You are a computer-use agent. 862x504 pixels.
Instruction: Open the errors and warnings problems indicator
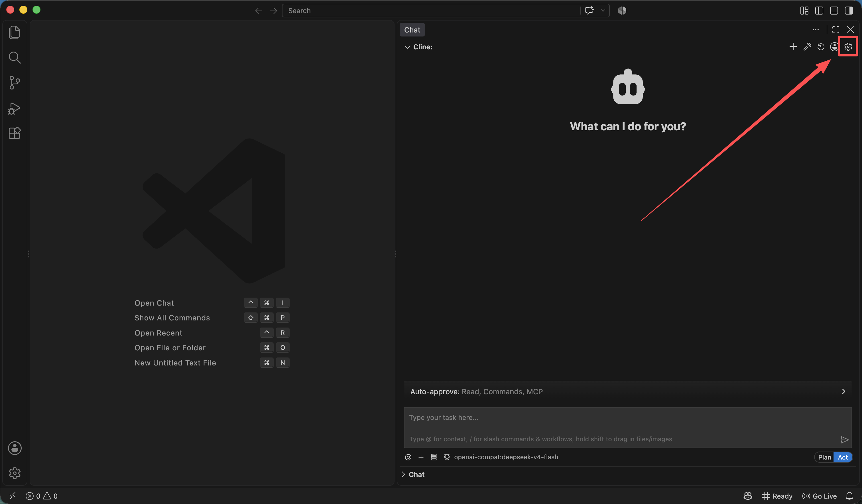[41, 496]
